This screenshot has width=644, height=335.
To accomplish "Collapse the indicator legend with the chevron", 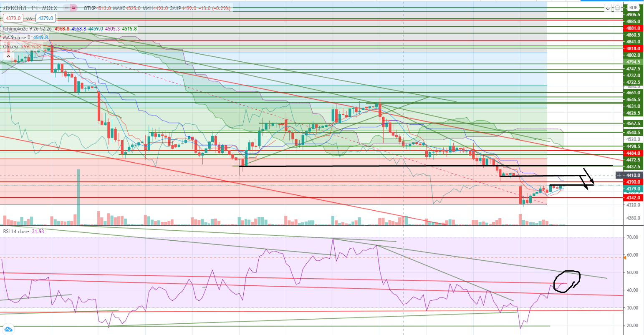I will pos(8,55).
